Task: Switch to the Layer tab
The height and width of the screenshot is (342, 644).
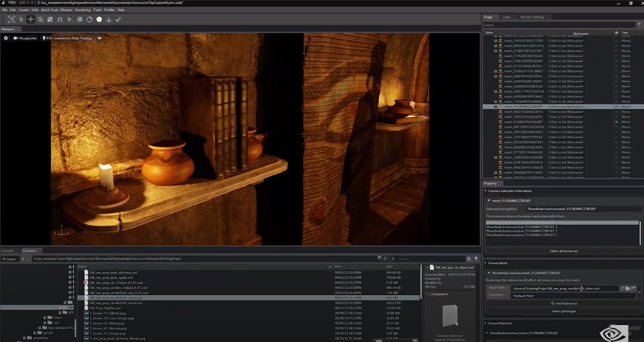Action: [506, 17]
